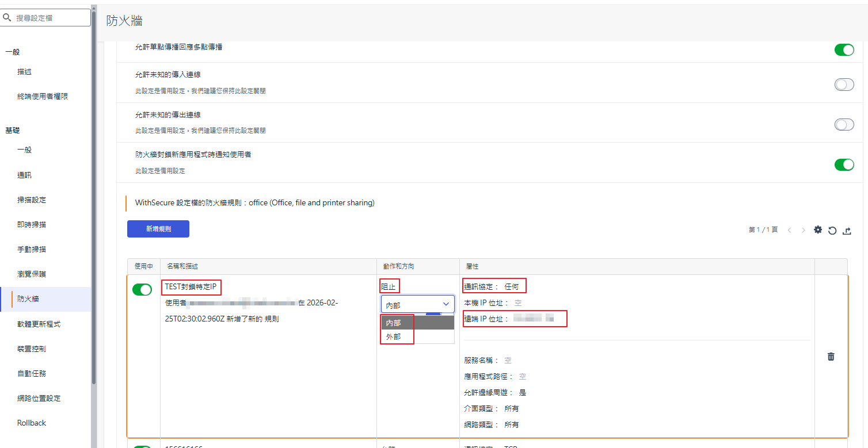The height and width of the screenshot is (448, 868).
Task: Click the 新增規則 button
Action: (158, 229)
